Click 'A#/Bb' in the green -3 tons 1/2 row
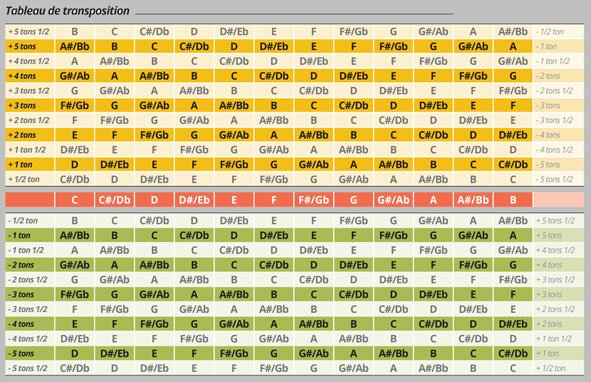591x382 pixels. point(274,309)
